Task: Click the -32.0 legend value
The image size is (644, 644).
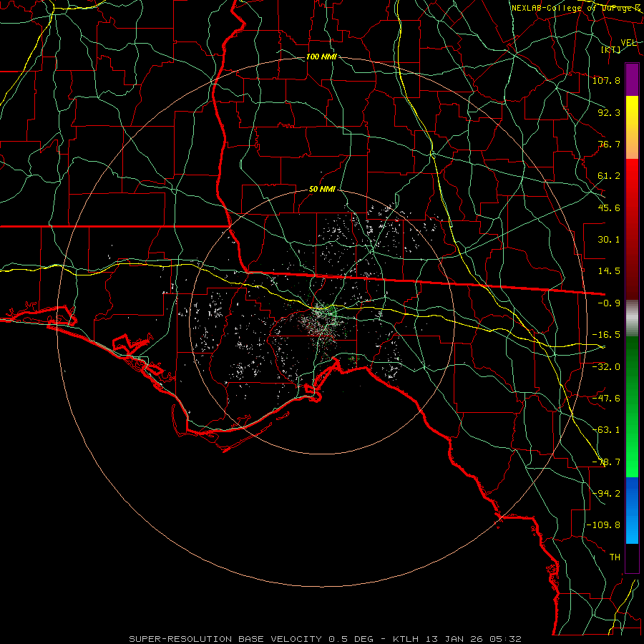Action: click(606, 367)
